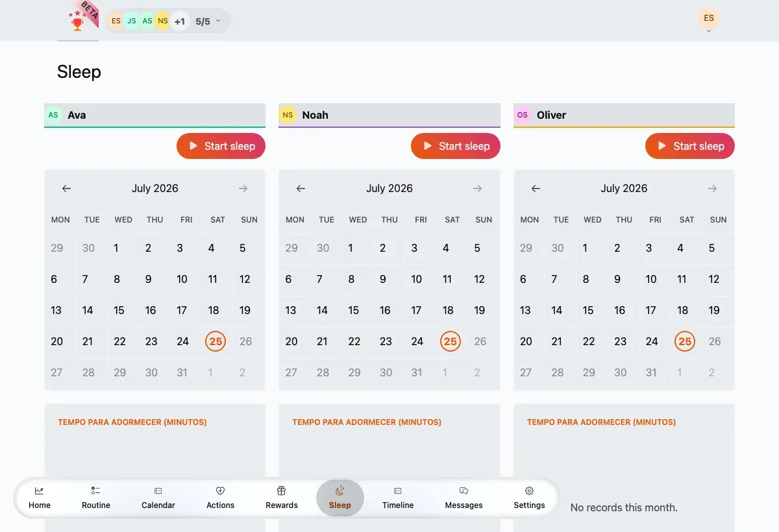Go to next month in Oliver's calendar
The height and width of the screenshot is (532, 779).
point(712,188)
